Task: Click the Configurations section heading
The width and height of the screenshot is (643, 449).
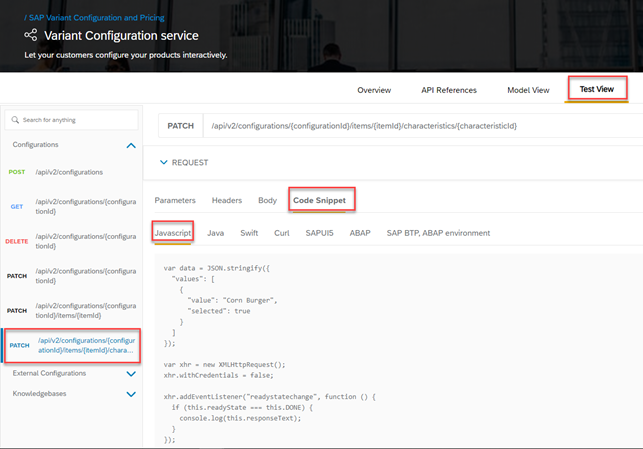Action: (x=35, y=145)
